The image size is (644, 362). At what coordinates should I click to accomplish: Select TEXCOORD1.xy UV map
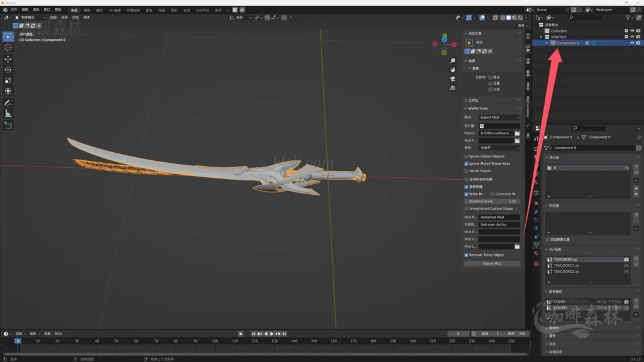[x=566, y=265]
